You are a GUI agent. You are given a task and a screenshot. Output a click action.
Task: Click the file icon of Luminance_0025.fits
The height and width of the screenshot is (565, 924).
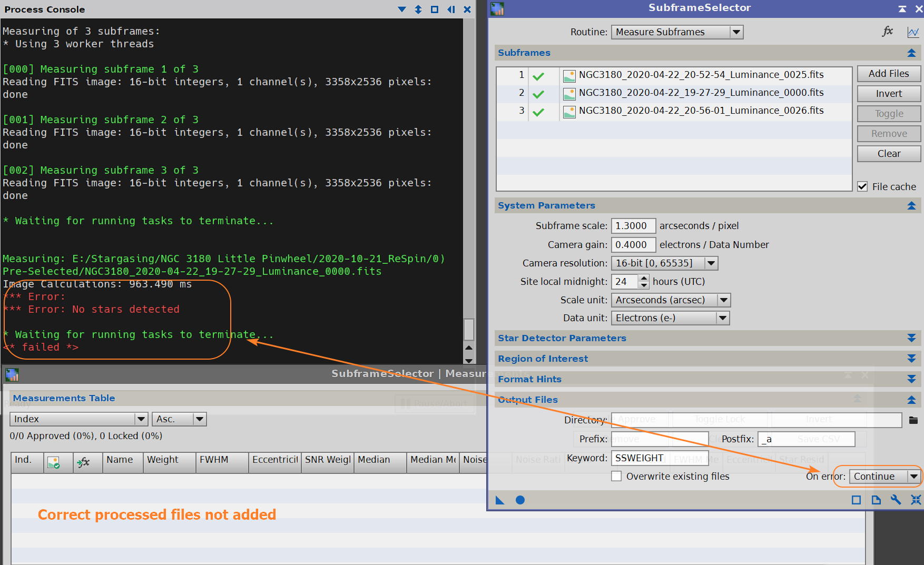click(569, 76)
